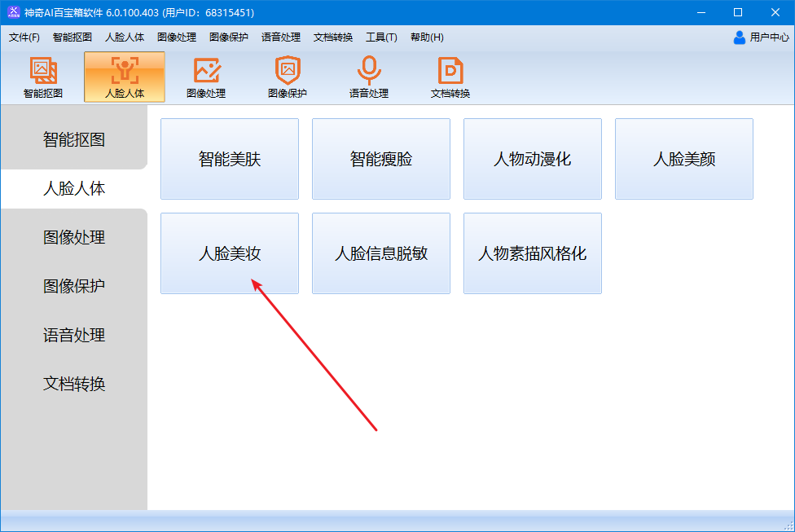The width and height of the screenshot is (795, 532).
Task: Maximize the application window
Action: click(x=738, y=12)
